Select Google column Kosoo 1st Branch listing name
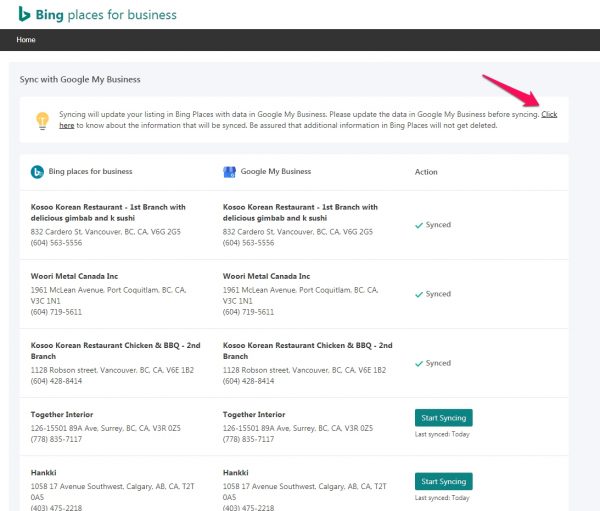 (x=300, y=212)
